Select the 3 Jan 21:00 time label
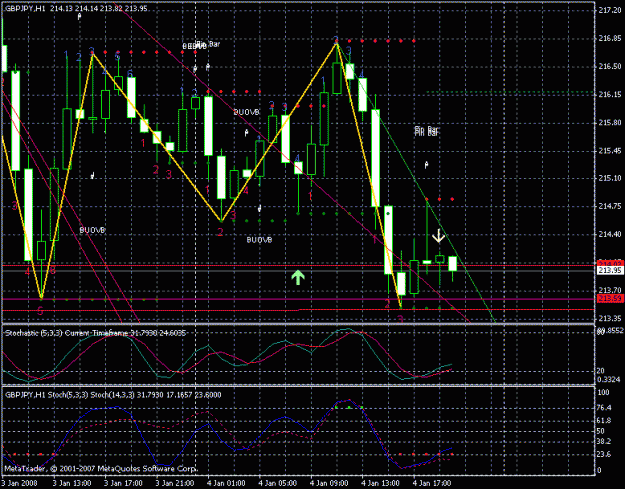This screenshot has width=625, height=489. click(x=174, y=483)
